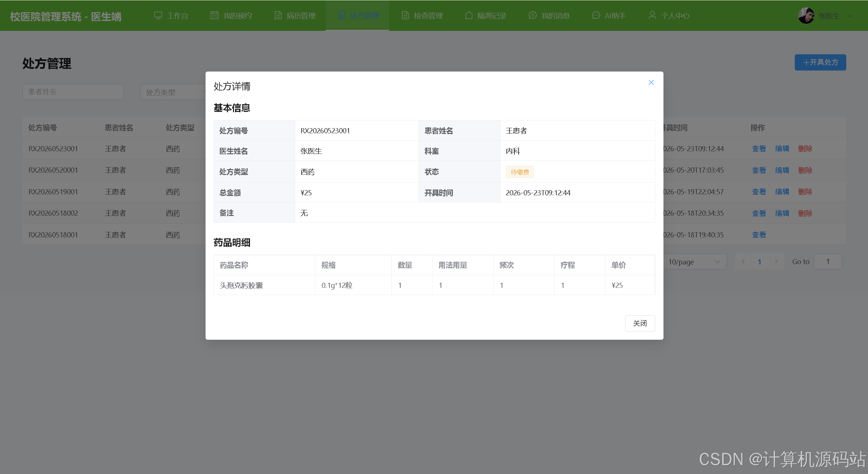The image size is (868, 474).
Task: Expand the 张医生 user dropdown arrow
Action: pyautogui.click(x=850, y=16)
